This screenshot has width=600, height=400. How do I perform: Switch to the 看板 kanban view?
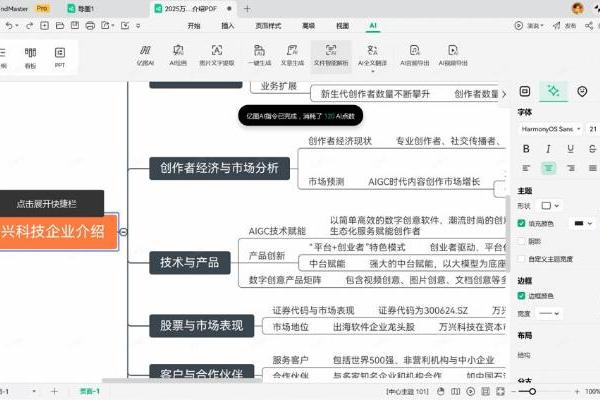pos(31,57)
